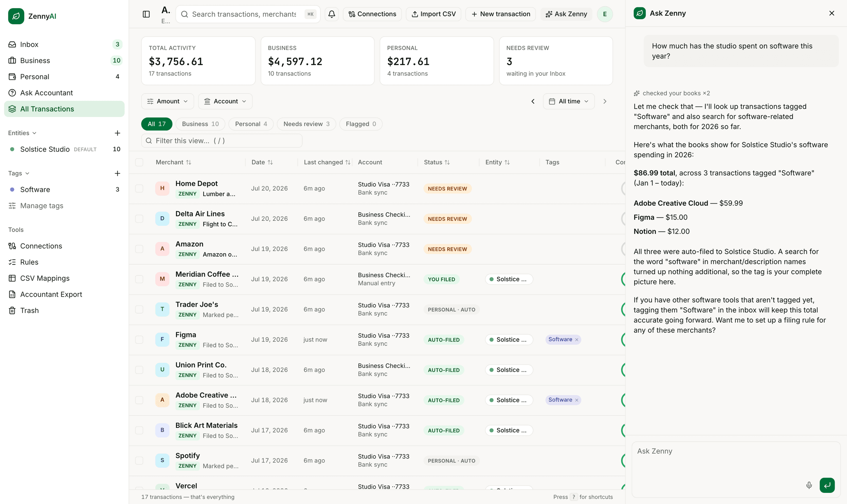Viewport: 847px width, 504px height.
Task: Click the Spotify avatar S
Action: [x=162, y=461]
